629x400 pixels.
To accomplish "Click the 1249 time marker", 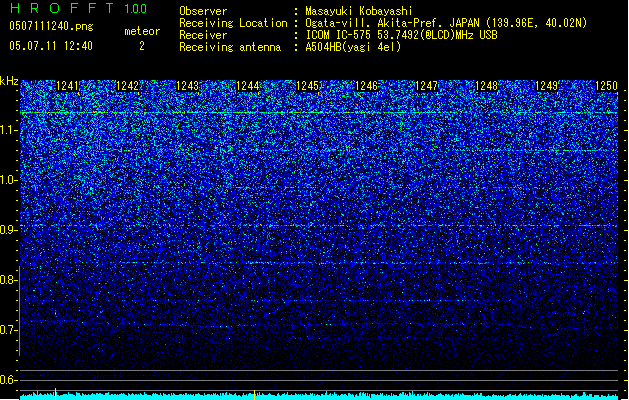I will click(x=546, y=86).
